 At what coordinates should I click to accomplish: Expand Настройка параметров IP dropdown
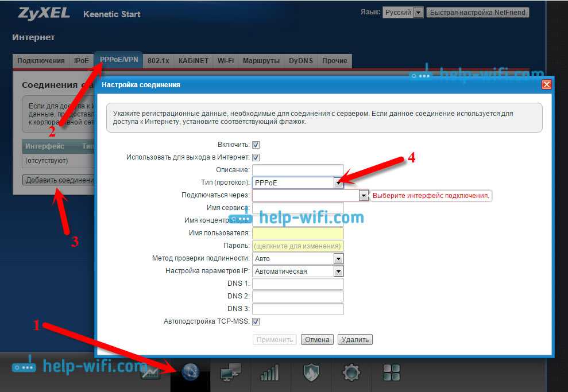click(x=338, y=271)
